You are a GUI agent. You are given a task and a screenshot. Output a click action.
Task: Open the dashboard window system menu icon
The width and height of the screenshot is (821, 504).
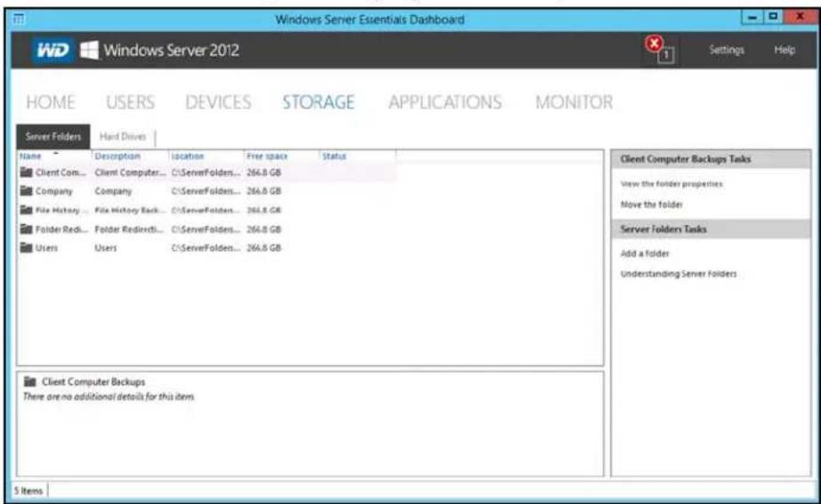19,20
